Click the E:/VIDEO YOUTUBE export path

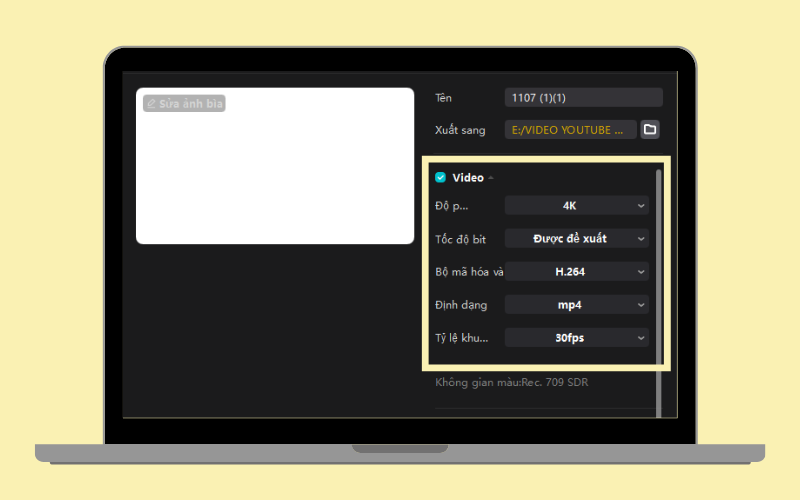[570, 130]
